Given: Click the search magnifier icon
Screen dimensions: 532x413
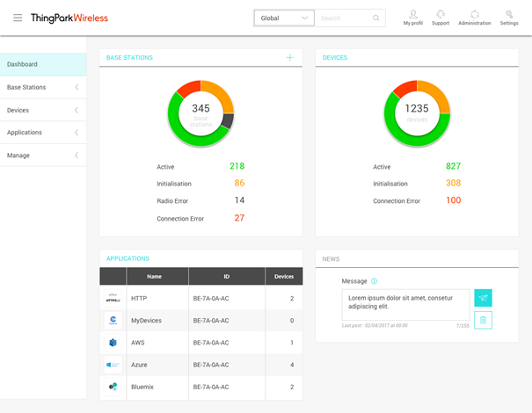Looking at the screenshot, I should (376, 18).
